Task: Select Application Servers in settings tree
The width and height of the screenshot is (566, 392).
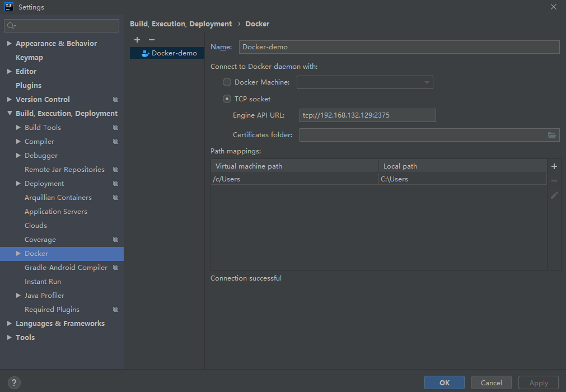Action: pos(56,212)
